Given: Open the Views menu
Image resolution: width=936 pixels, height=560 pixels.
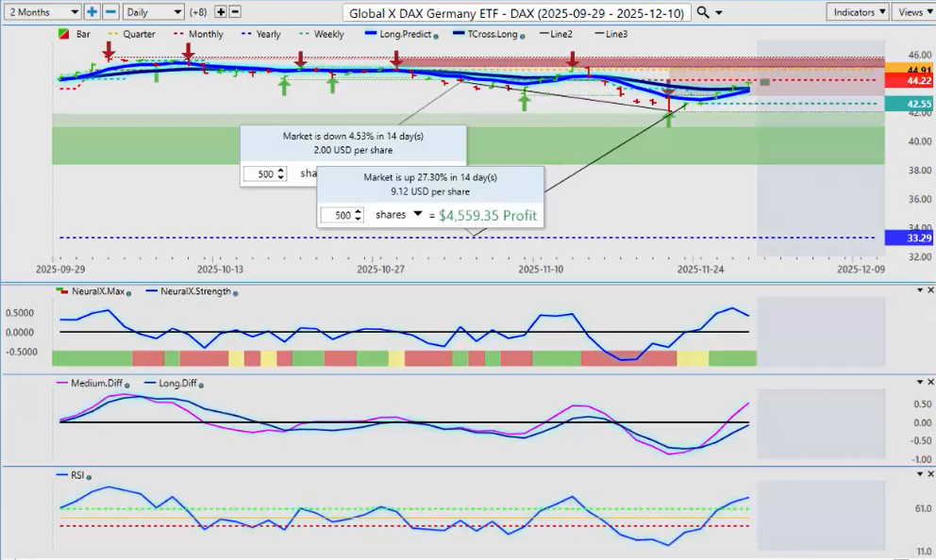Looking at the screenshot, I should click(x=913, y=12).
